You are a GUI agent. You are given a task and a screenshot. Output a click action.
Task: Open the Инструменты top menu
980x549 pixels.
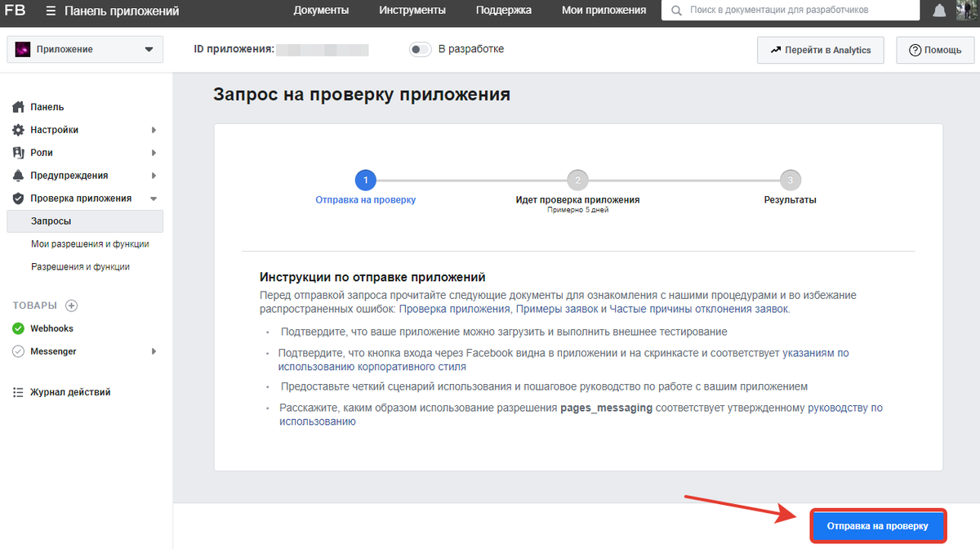[412, 11]
